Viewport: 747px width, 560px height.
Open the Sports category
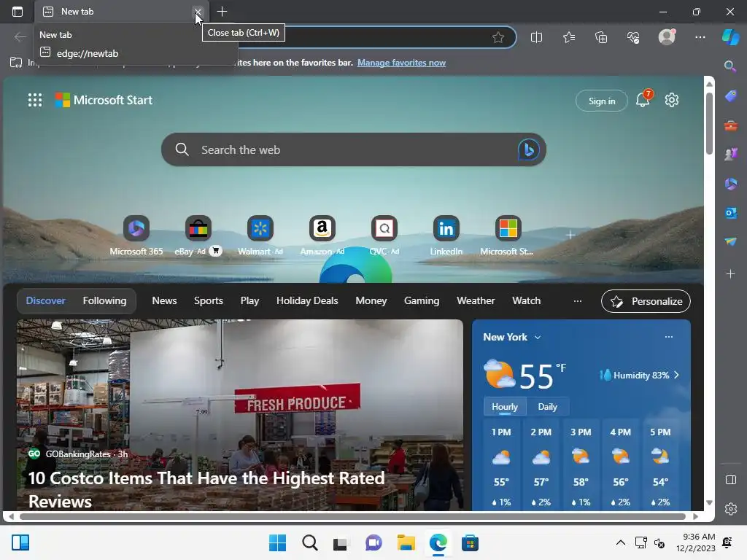point(208,301)
